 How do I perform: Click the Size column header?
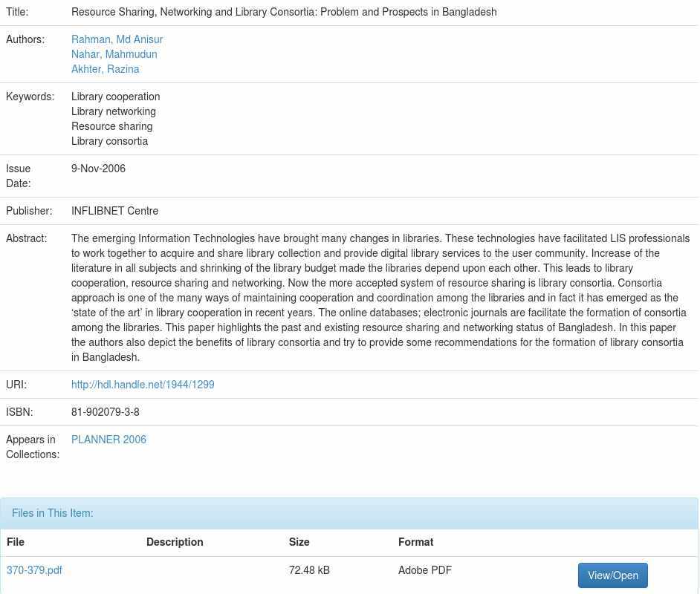click(299, 542)
